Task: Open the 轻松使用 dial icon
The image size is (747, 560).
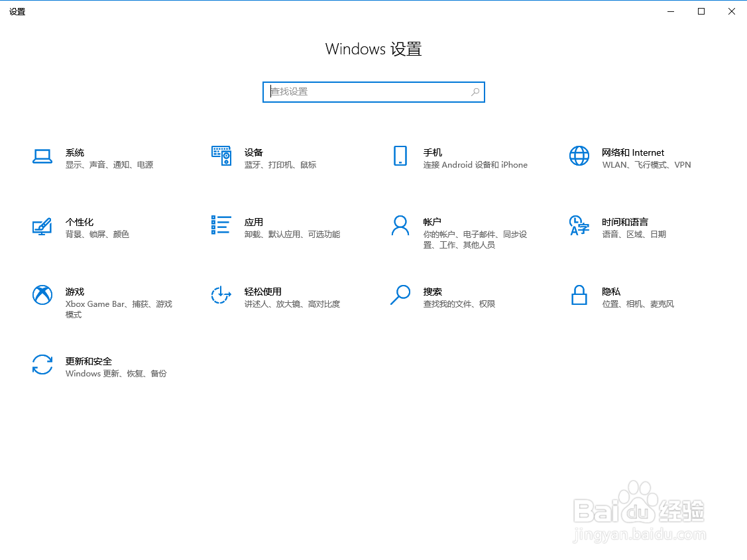Action: click(221, 295)
